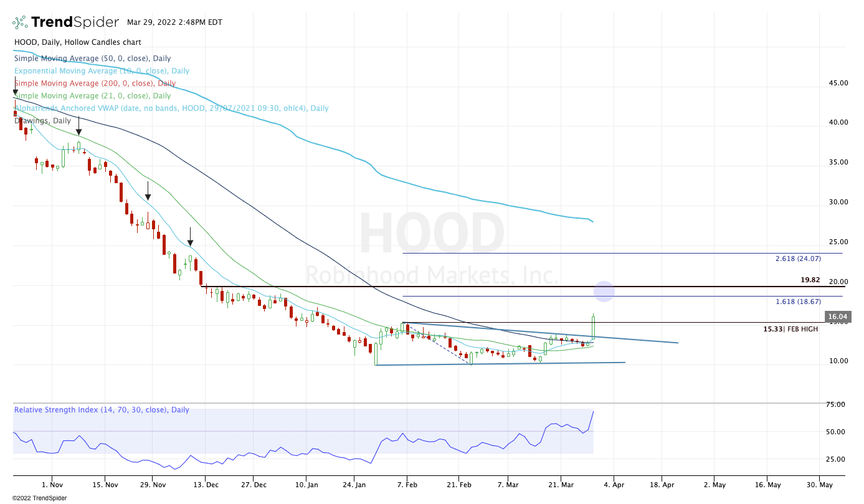Image resolution: width=864 pixels, height=504 pixels.
Task: Click the "16. May" date axis label
Action: tap(767, 485)
